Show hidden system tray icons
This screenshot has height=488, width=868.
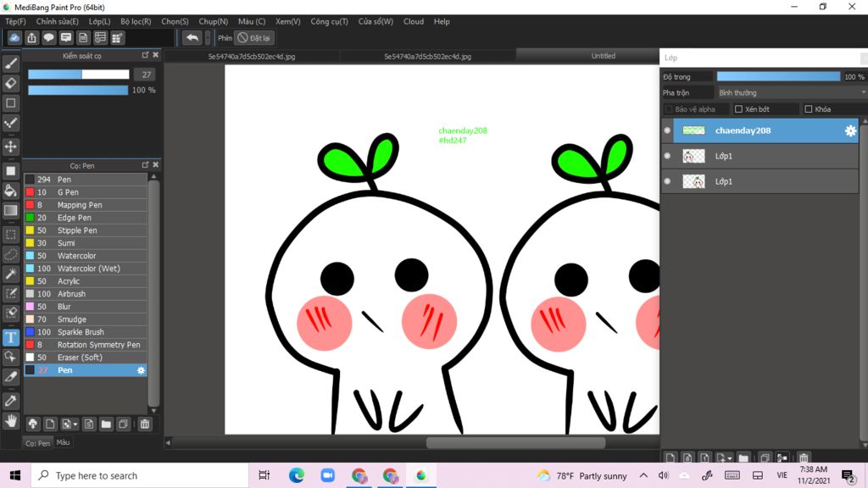point(643,475)
